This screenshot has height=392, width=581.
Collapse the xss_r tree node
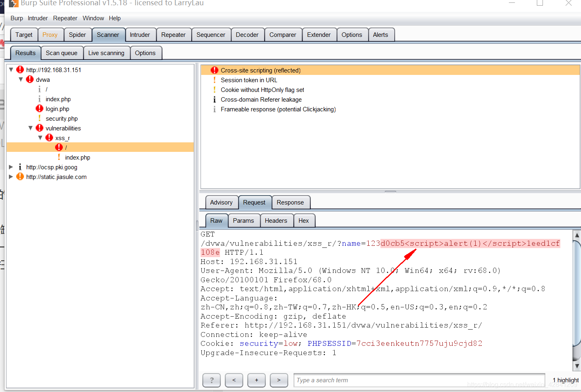[x=40, y=138]
